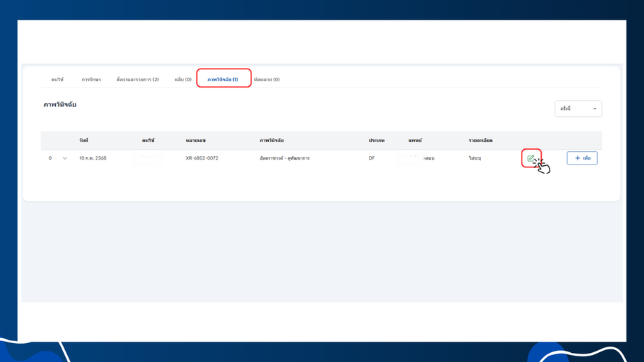Click the DF type cell
The image size is (644, 362).
click(x=372, y=158)
